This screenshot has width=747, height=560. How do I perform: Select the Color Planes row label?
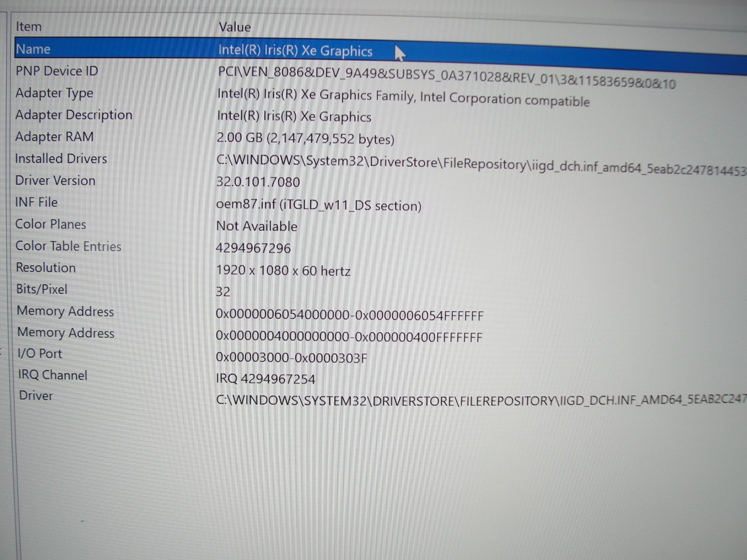coord(51,224)
